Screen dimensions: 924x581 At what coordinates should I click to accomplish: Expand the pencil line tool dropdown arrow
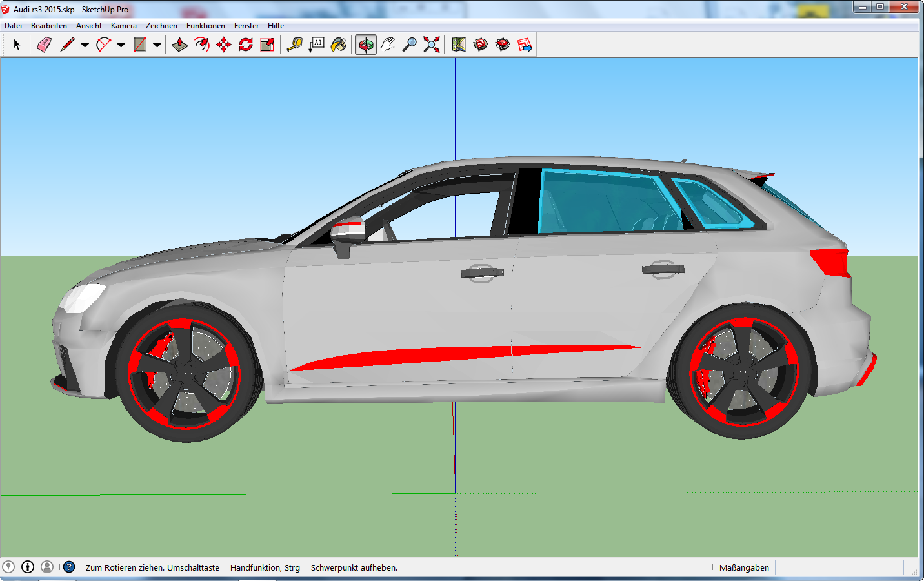click(x=85, y=45)
